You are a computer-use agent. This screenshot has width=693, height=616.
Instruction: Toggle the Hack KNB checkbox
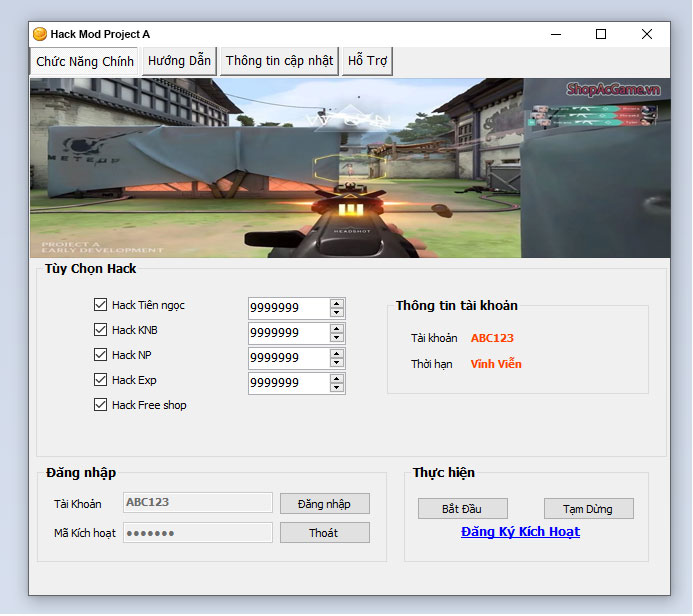tap(100, 330)
